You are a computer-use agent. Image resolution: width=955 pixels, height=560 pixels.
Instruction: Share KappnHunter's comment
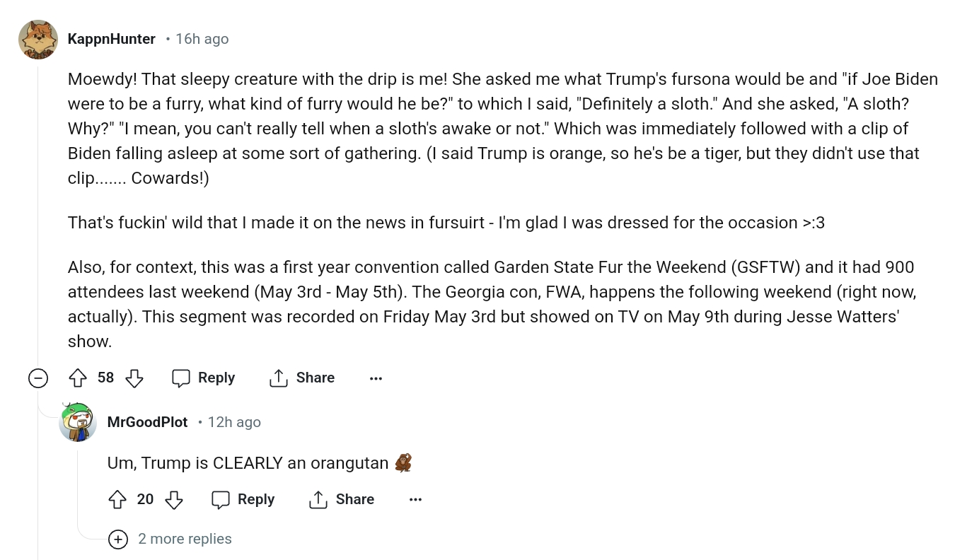(302, 378)
